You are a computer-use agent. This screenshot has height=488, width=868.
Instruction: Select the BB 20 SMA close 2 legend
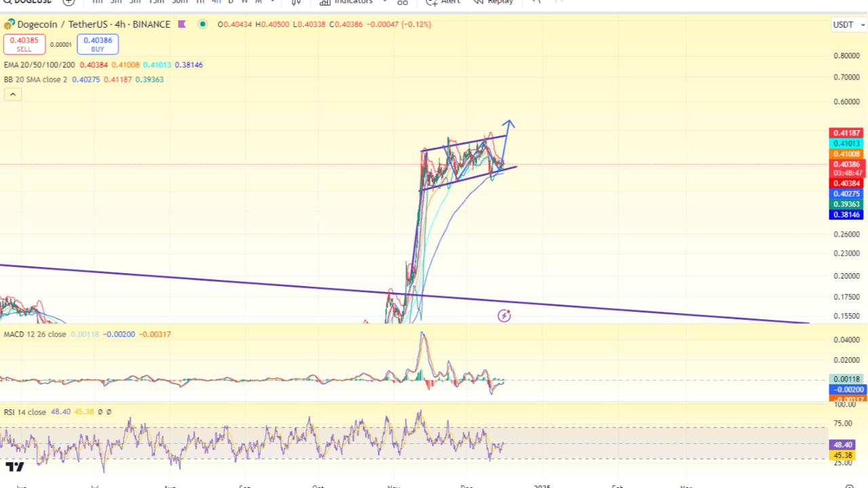coord(35,79)
